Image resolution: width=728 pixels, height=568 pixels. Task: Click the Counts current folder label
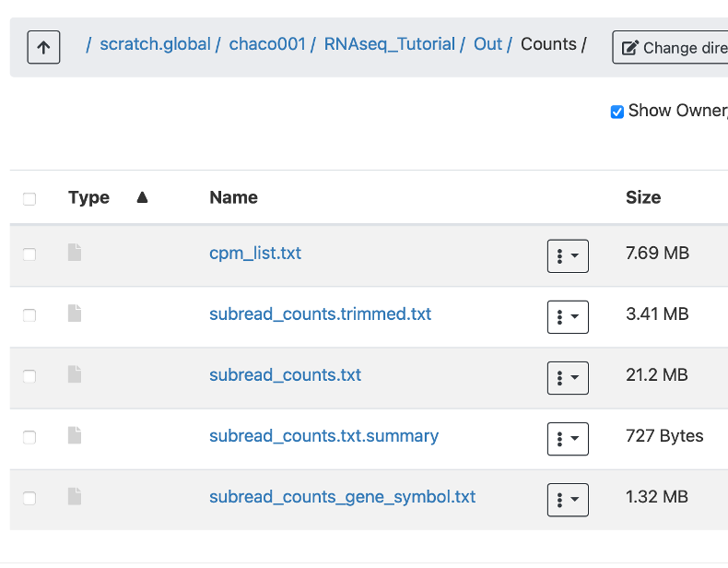(548, 44)
